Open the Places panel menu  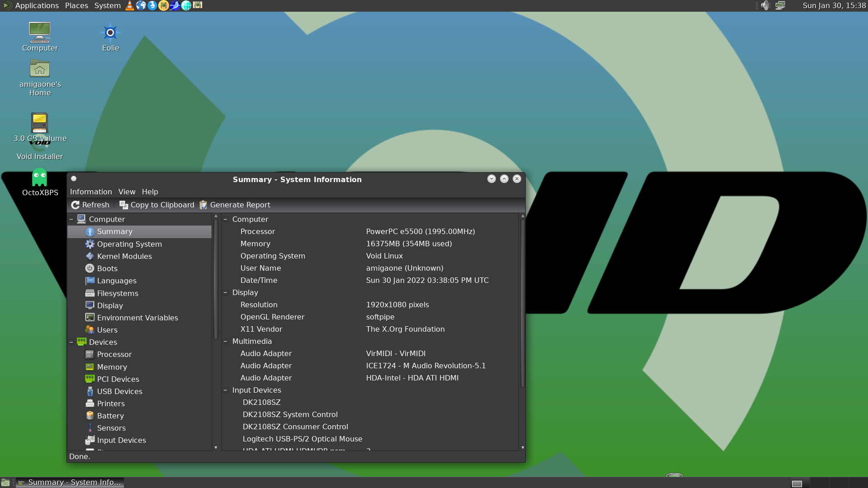pos(76,5)
